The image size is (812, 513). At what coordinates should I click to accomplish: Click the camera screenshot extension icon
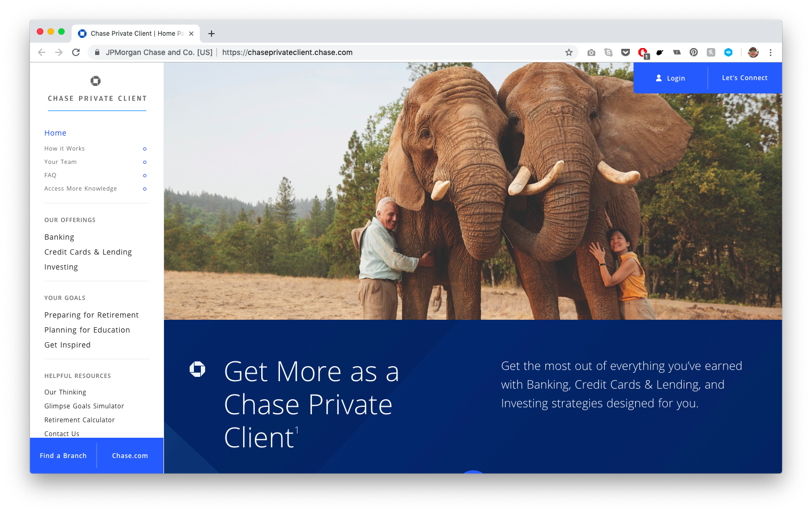coord(591,52)
